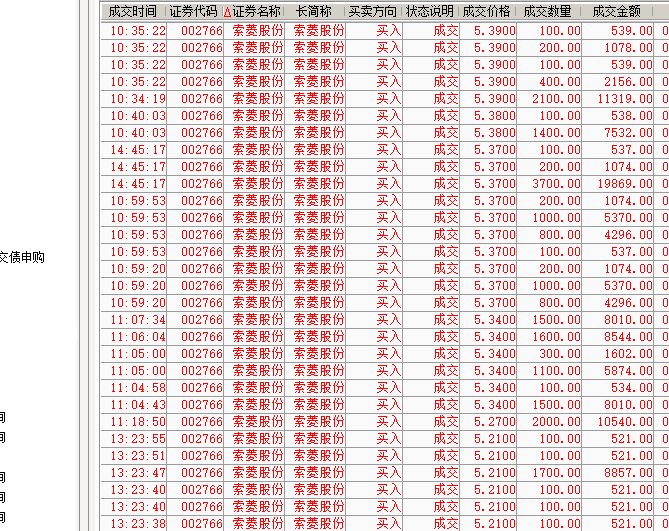Sort by the 买卖方向 column header
This screenshot has height=531, width=669.
[373, 12]
